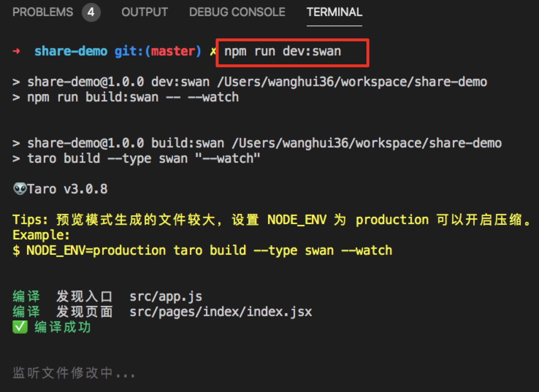Click the yellow dirty-state ✗ marker
This screenshot has height=392, width=539.
click(213, 51)
